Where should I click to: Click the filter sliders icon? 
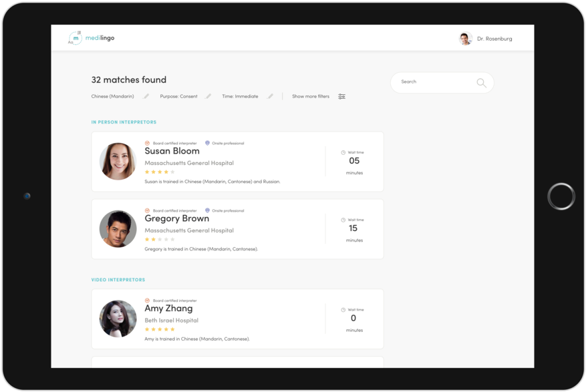(341, 97)
